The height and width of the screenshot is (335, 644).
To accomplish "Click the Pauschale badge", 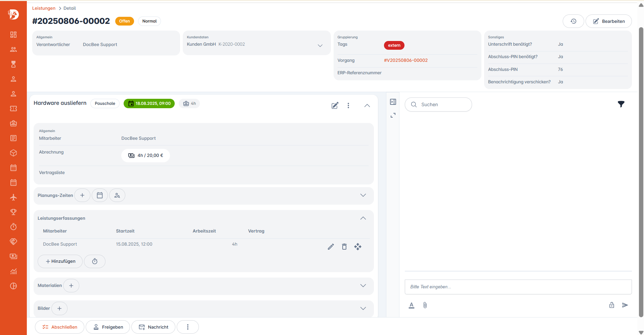I will pyautogui.click(x=105, y=103).
